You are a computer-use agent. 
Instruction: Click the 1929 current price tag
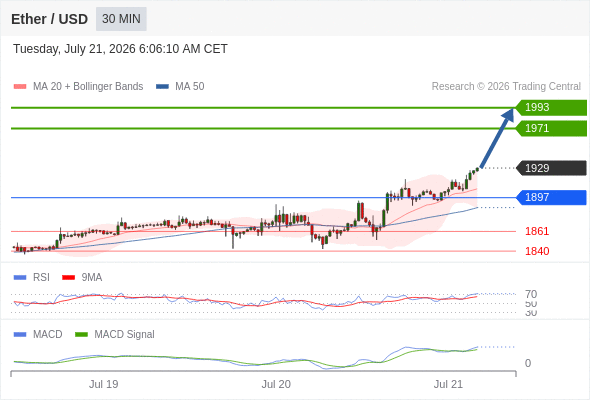pos(551,168)
